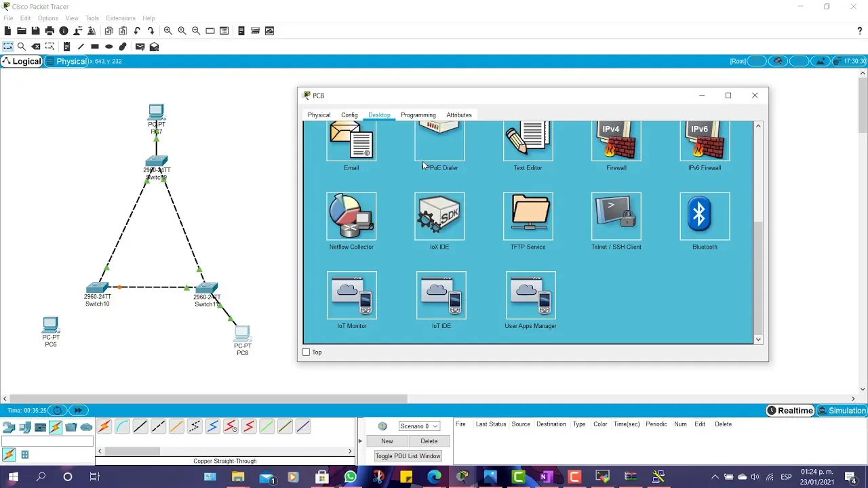Switch to the Programming tab
The height and width of the screenshot is (488, 868).
point(418,115)
